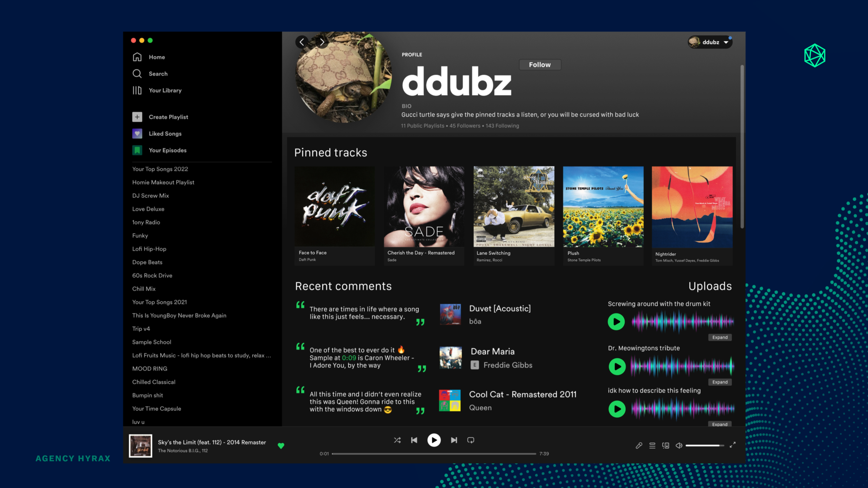The height and width of the screenshot is (488, 868).
Task: Click connect to a device icon
Action: tap(666, 445)
